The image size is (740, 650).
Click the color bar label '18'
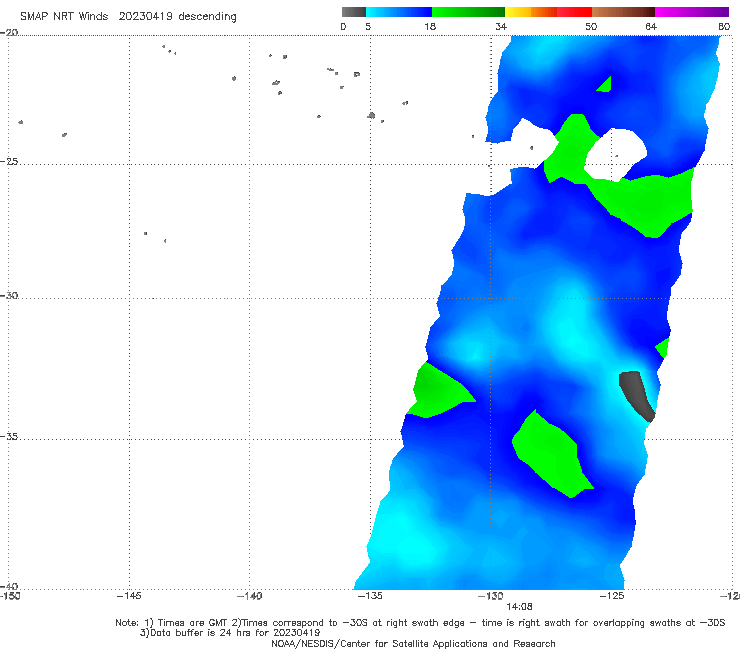(430, 26)
